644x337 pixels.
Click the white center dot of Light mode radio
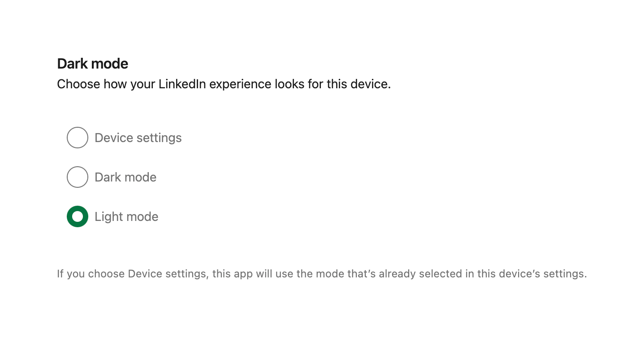click(78, 216)
